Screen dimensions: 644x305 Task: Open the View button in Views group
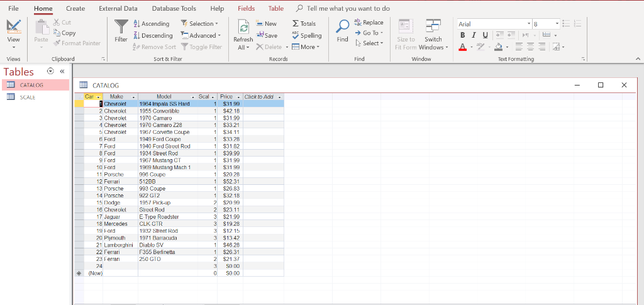pos(14,34)
